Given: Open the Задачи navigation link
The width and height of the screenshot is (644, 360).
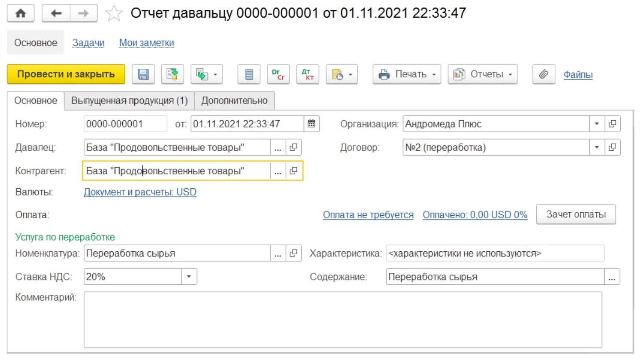Looking at the screenshot, I should click(x=88, y=43).
